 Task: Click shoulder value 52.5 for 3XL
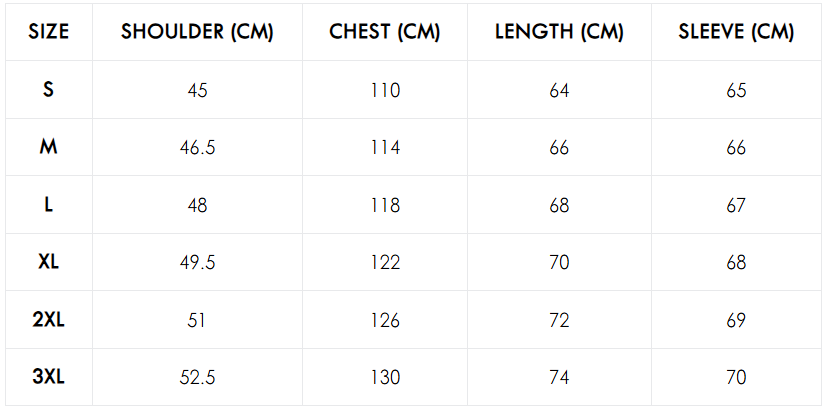click(x=197, y=378)
